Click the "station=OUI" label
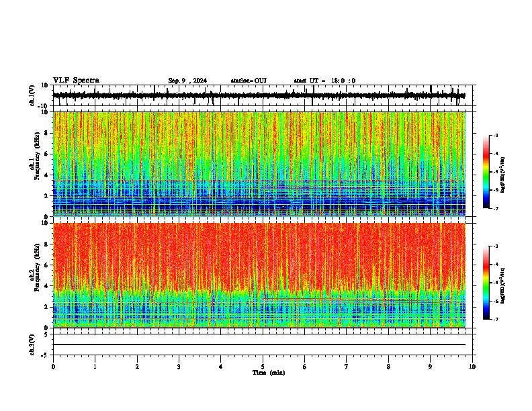The image size is (532, 411). coord(249,81)
